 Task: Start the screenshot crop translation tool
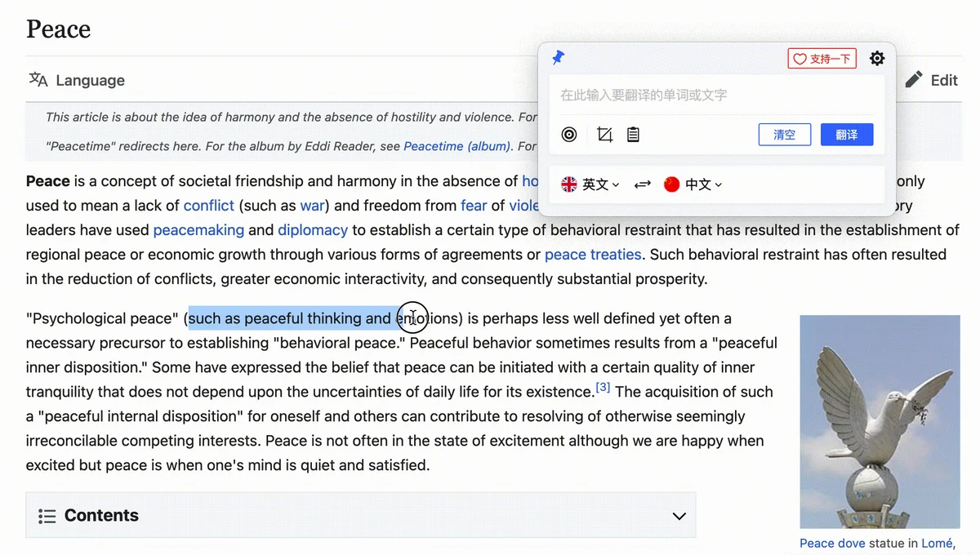604,135
